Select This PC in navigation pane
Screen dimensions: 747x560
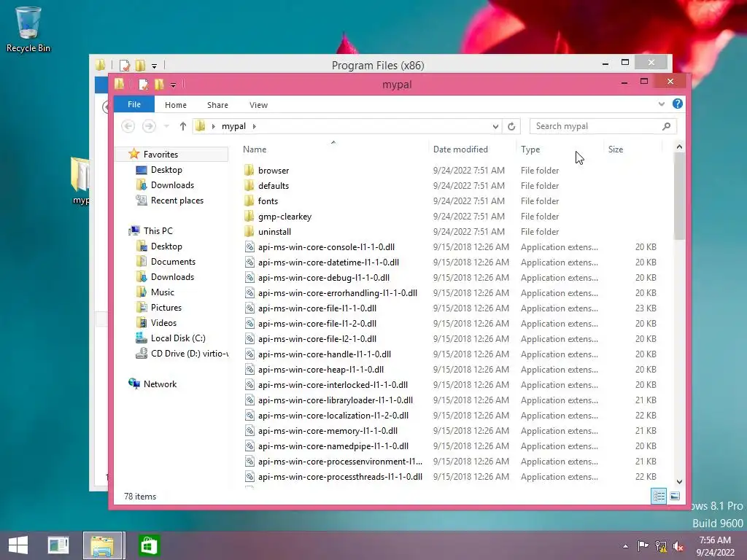tap(158, 231)
